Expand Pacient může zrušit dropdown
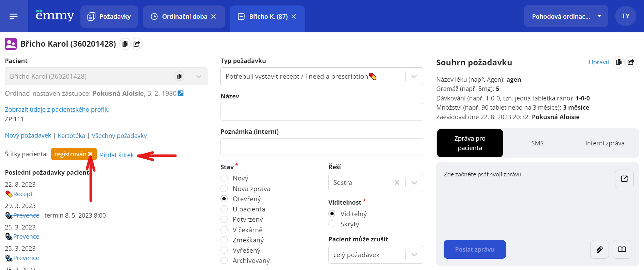644x270 pixels. tap(414, 255)
